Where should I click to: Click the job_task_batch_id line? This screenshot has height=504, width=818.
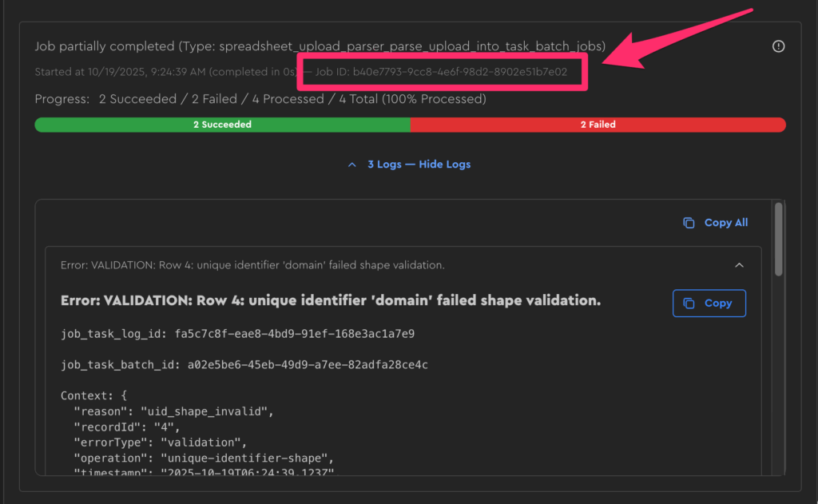click(x=244, y=365)
